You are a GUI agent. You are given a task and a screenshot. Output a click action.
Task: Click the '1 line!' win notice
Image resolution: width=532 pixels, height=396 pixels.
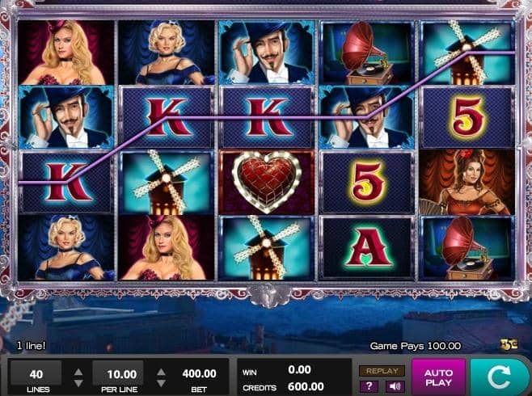coord(32,346)
